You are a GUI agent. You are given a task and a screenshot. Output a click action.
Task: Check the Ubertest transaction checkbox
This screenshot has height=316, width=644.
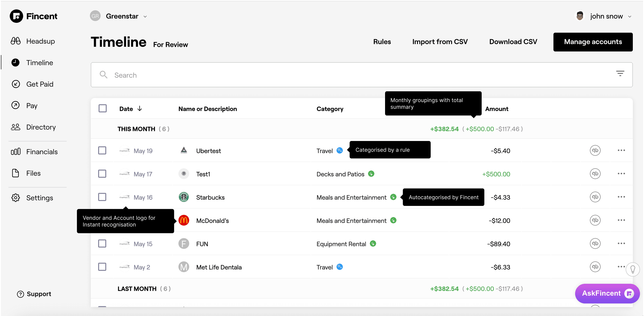[102, 150]
